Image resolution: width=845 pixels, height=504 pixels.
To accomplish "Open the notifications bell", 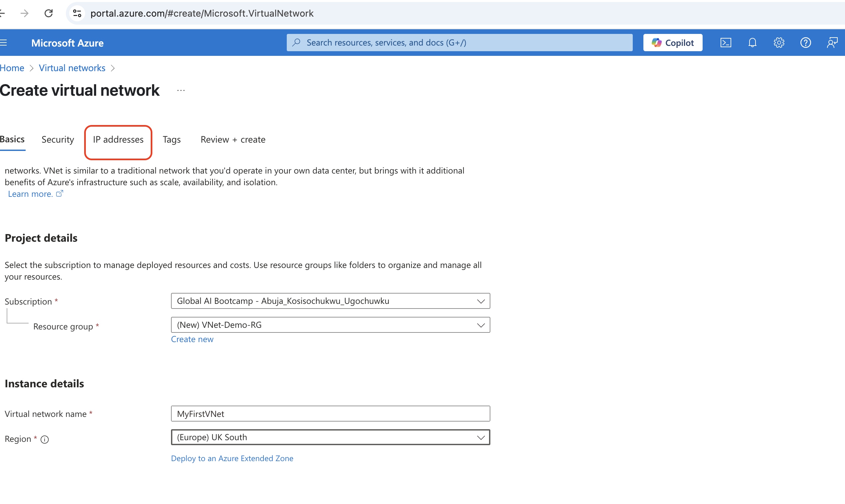I will click(x=752, y=43).
